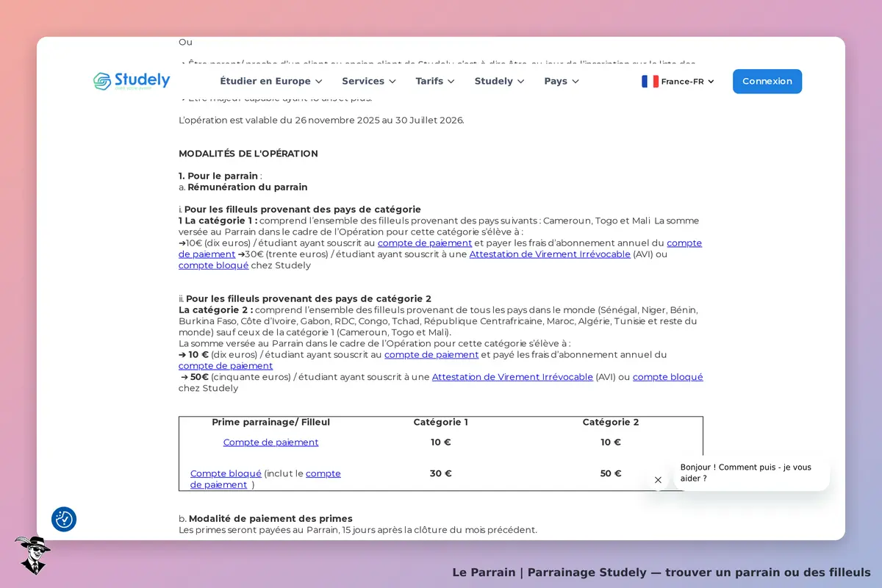Close the chat greeting bubble
882x588 pixels.
tap(658, 480)
